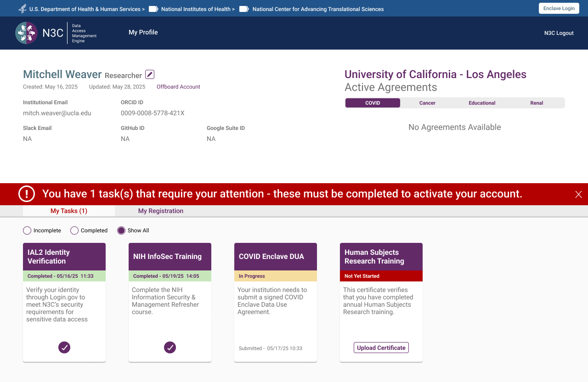The height and width of the screenshot is (382, 588).
Task: Click the National Institutes of Health breadcrumb icon
Action: tap(153, 9)
